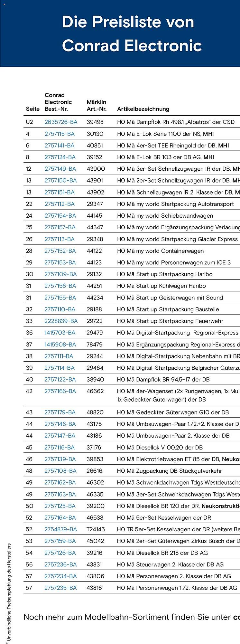Click the 'Conrad Electronic Best.-Nr.' column header
240x644 pixels.
click(x=58, y=102)
